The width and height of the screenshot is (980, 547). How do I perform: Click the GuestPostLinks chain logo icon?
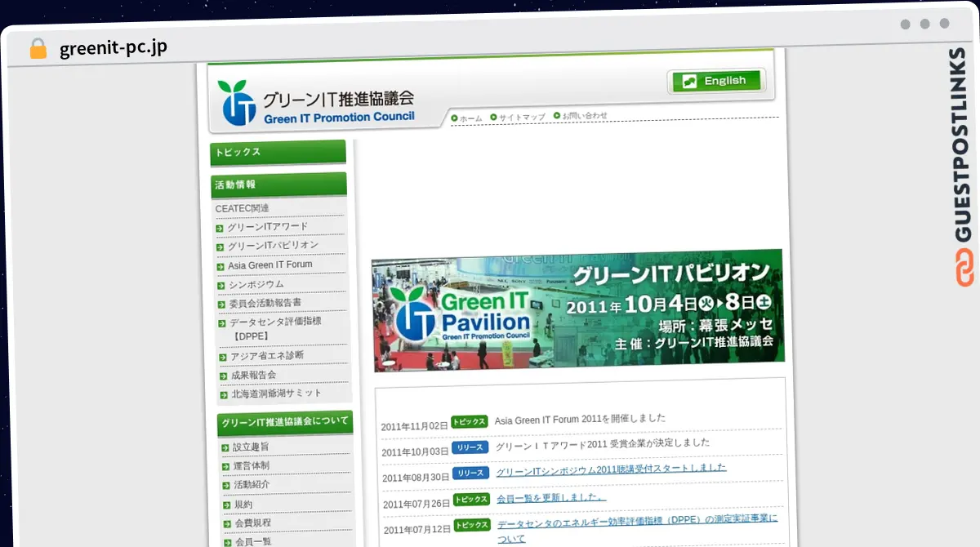[x=964, y=269]
